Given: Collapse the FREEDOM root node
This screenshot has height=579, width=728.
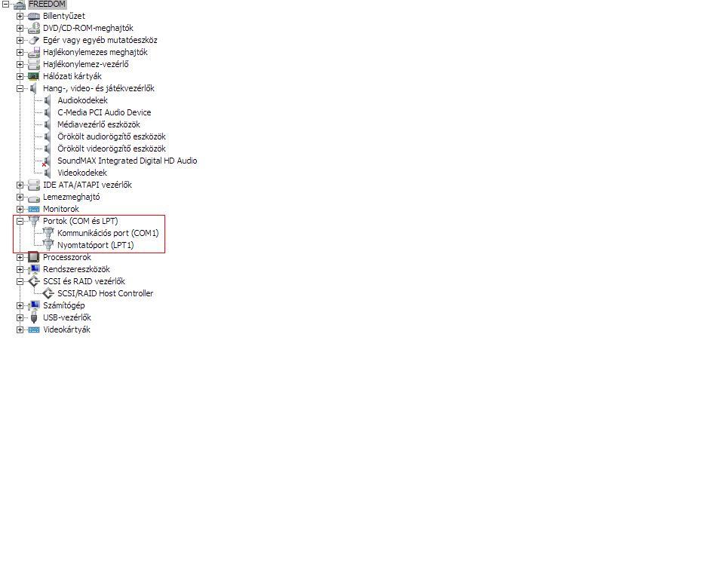Looking at the screenshot, I should tap(5, 5).
